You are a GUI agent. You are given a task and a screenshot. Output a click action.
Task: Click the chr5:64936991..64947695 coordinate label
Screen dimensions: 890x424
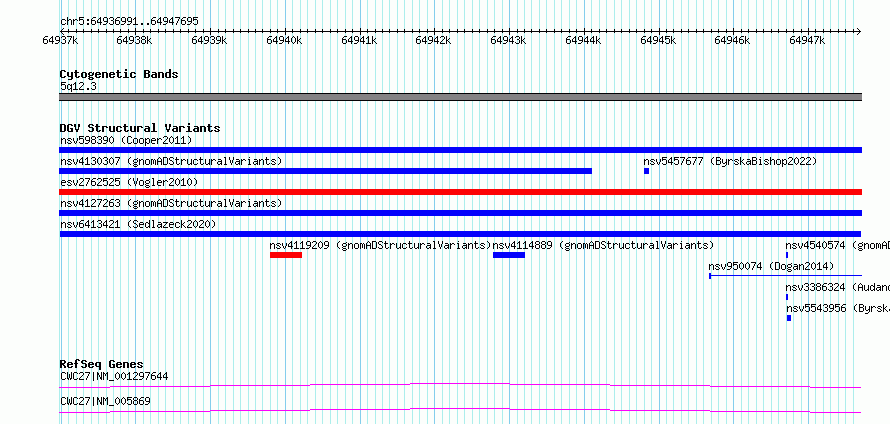(x=129, y=22)
